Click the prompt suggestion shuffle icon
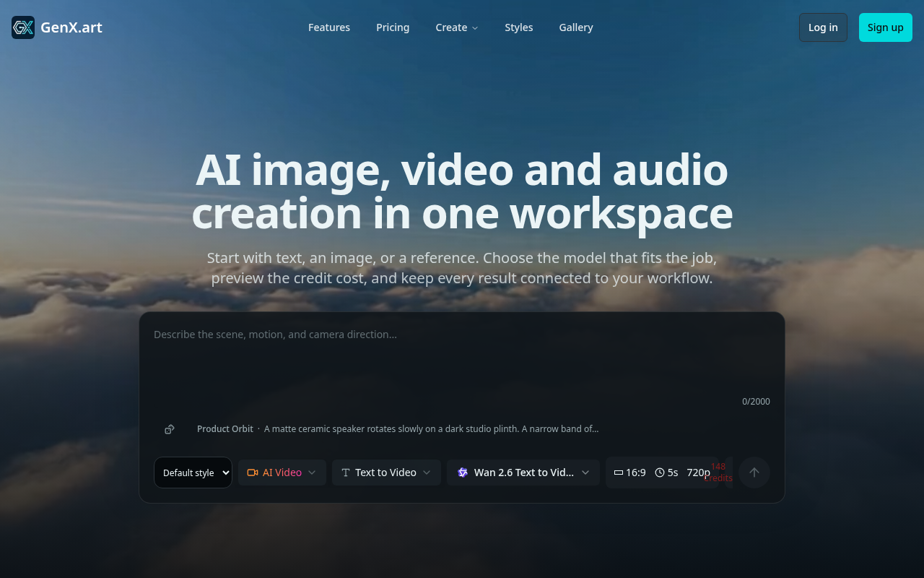Image resolution: width=924 pixels, height=578 pixels. [x=169, y=429]
